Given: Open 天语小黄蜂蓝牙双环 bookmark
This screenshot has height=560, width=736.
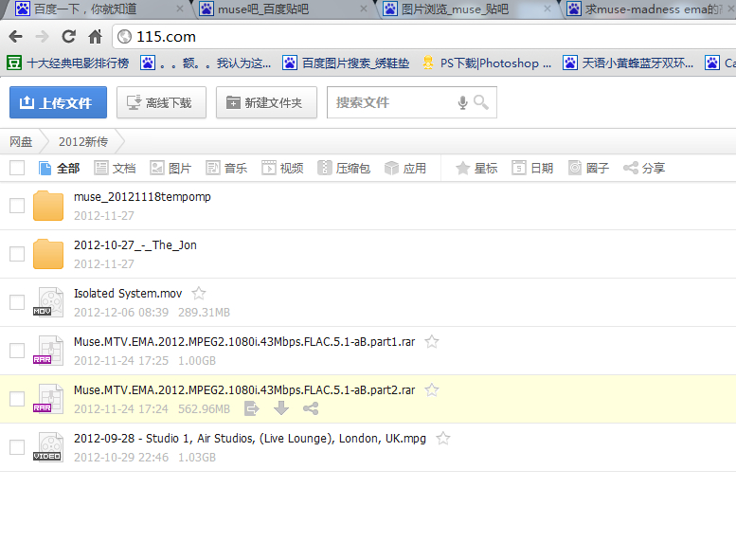Looking at the screenshot, I should pyautogui.click(x=629, y=63).
